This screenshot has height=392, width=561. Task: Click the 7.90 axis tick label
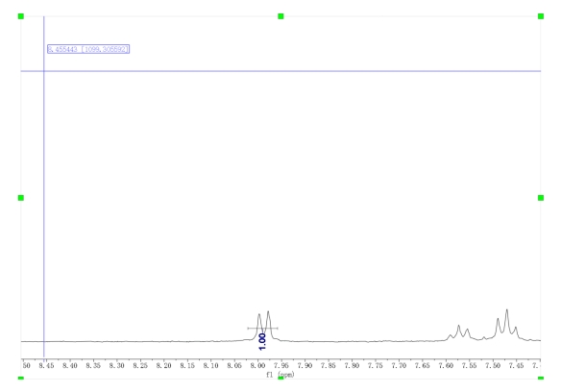(305, 365)
